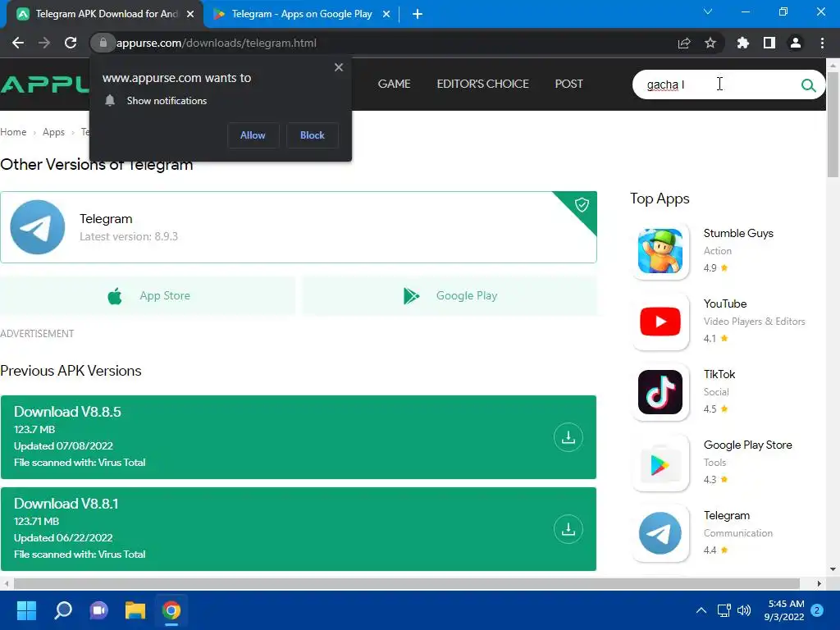Image resolution: width=840 pixels, height=630 pixels.
Task: Click the verified shield badge
Action: point(582,204)
